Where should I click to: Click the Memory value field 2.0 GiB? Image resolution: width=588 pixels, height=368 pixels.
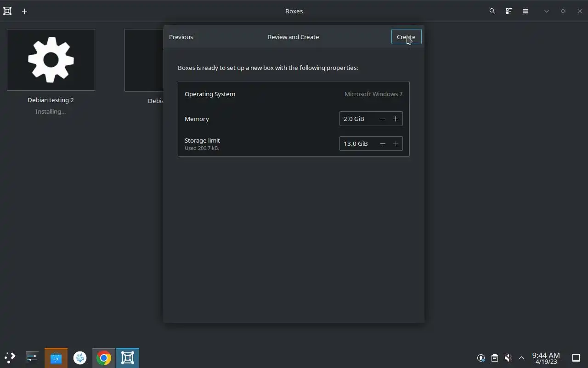358,119
